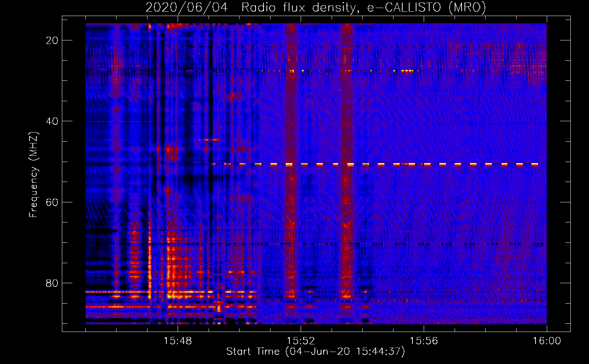Click the 60 frequency tick label

(x=52, y=202)
